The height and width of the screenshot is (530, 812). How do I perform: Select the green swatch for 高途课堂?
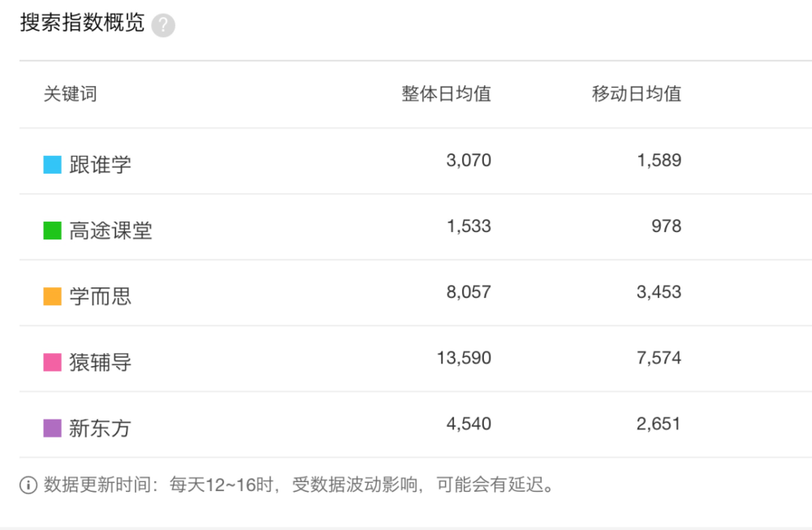[x=52, y=231]
